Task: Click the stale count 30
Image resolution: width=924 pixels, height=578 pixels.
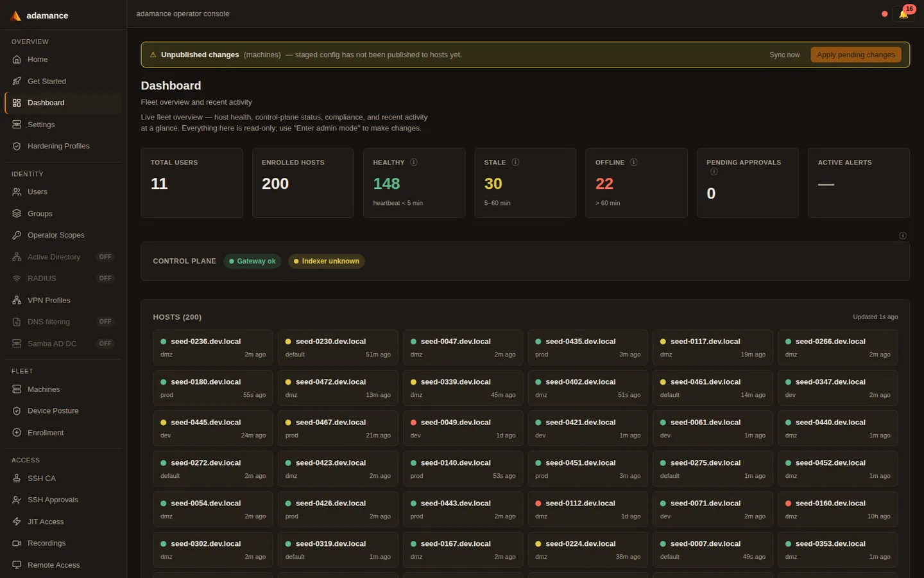Action: coord(493,184)
